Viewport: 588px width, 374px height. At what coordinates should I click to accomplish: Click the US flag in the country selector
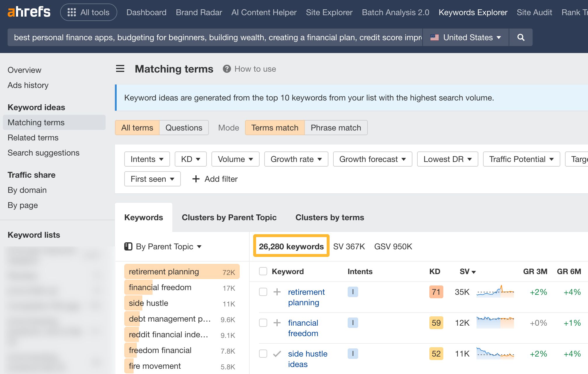pos(435,37)
